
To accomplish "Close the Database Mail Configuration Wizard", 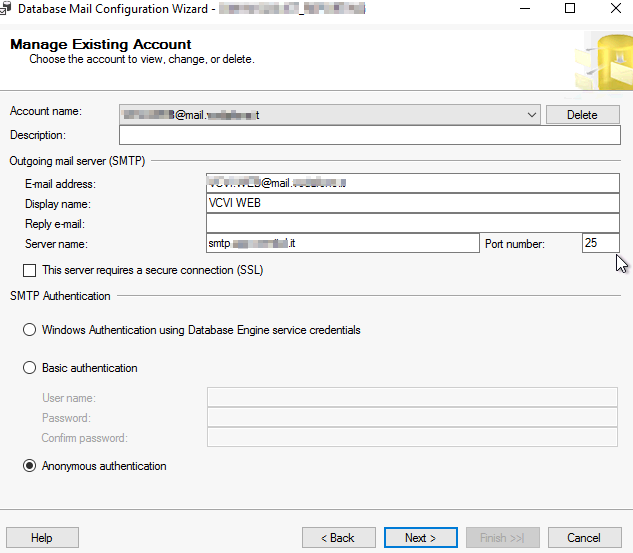I will [612, 9].
